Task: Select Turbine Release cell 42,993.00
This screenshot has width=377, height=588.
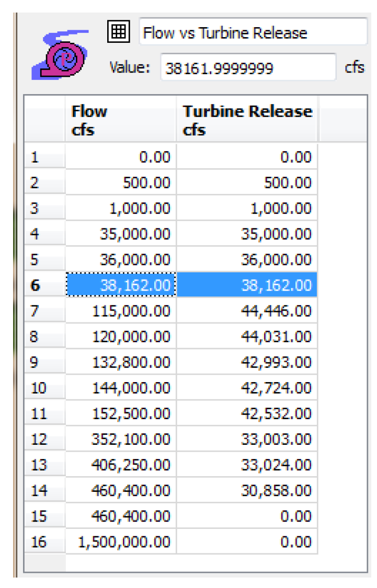Action: click(x=247, y=362)
